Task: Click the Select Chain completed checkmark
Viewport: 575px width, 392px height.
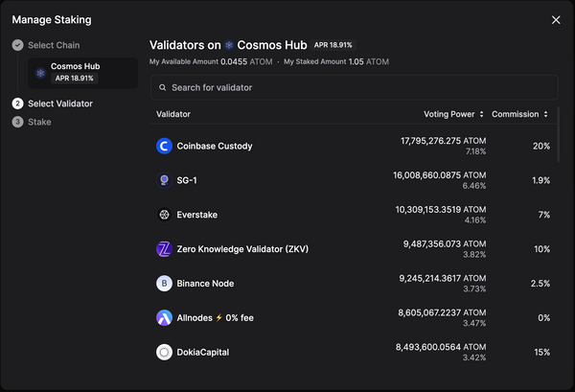Action: click(x=17, y=45)
